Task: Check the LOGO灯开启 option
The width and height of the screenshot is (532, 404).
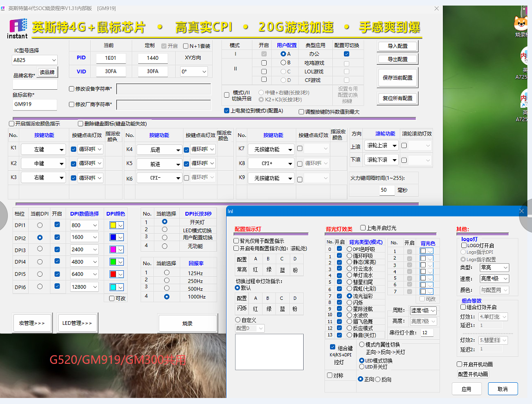Action: 464,245
